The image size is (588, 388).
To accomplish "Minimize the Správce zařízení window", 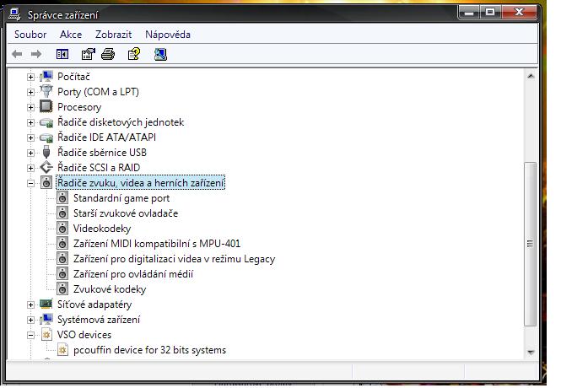I will 469,13.
